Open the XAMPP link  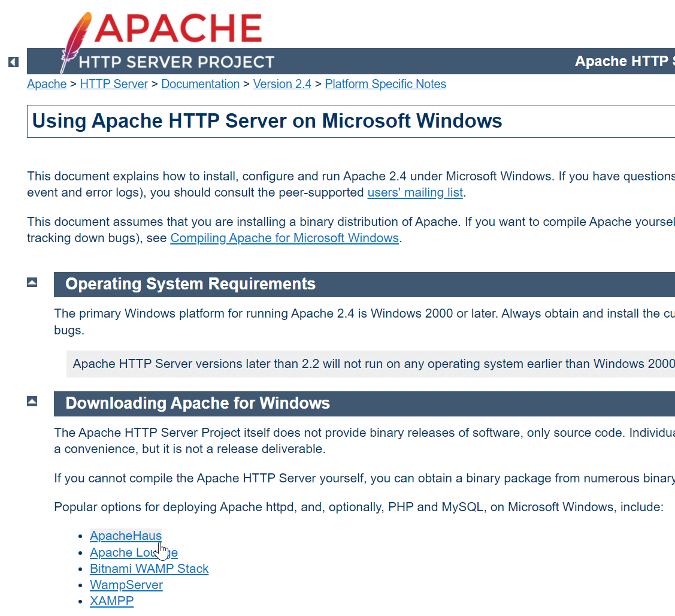click(x=111, y=601)
